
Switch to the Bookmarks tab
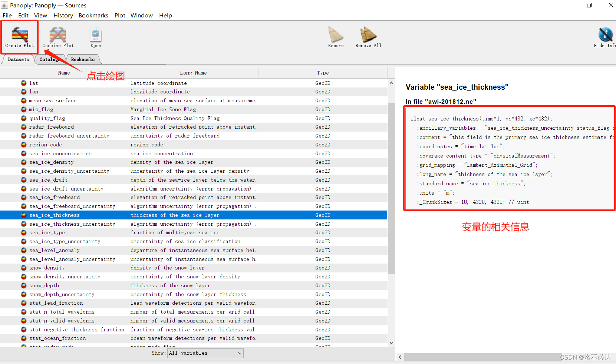[x=82, y=59]
